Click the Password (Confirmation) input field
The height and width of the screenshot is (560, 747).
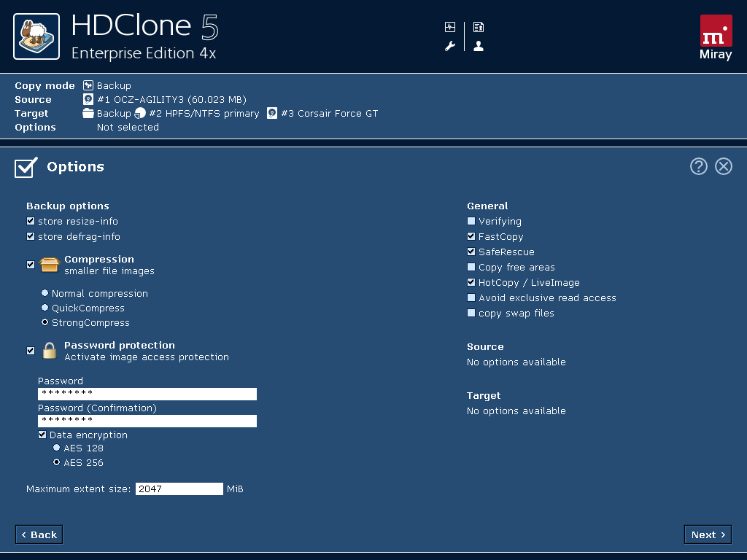[x=147, y=421]
